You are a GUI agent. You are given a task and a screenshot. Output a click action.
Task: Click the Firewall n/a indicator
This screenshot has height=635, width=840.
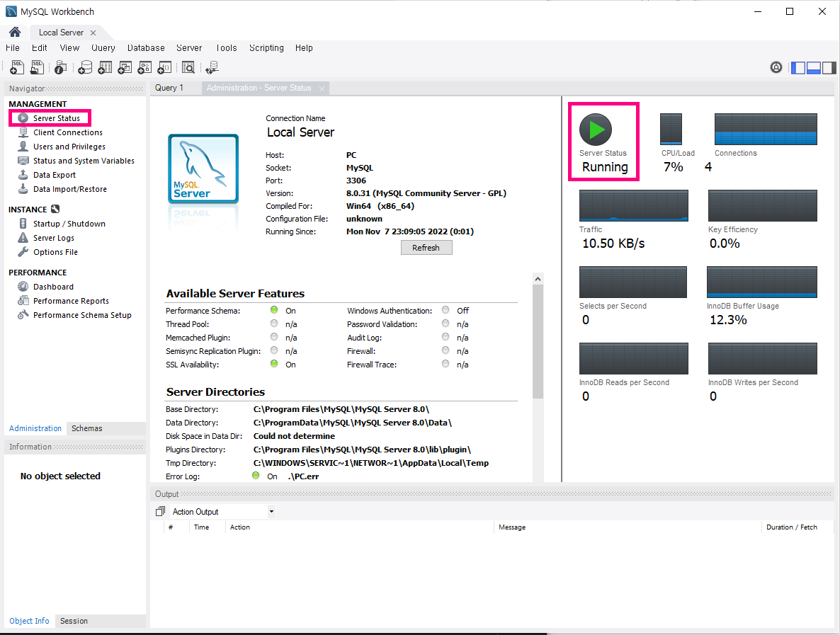tap(445, 350)
